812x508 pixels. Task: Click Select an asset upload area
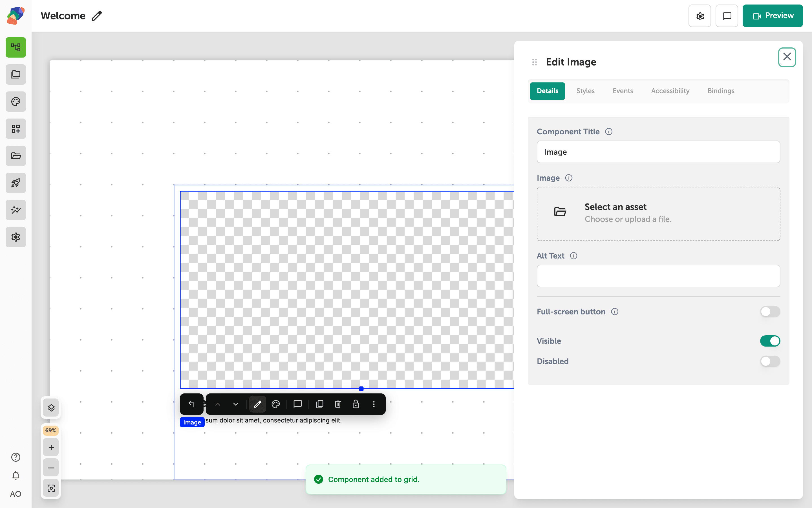[x=658, y=214]
